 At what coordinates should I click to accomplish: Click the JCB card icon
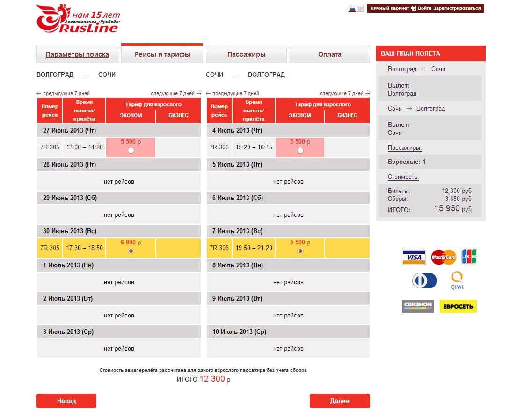pyautogui.click(x=469, y=256)
